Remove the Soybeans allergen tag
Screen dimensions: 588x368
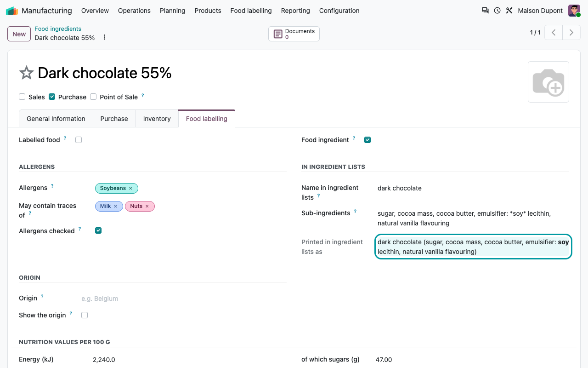pos(130,188)
